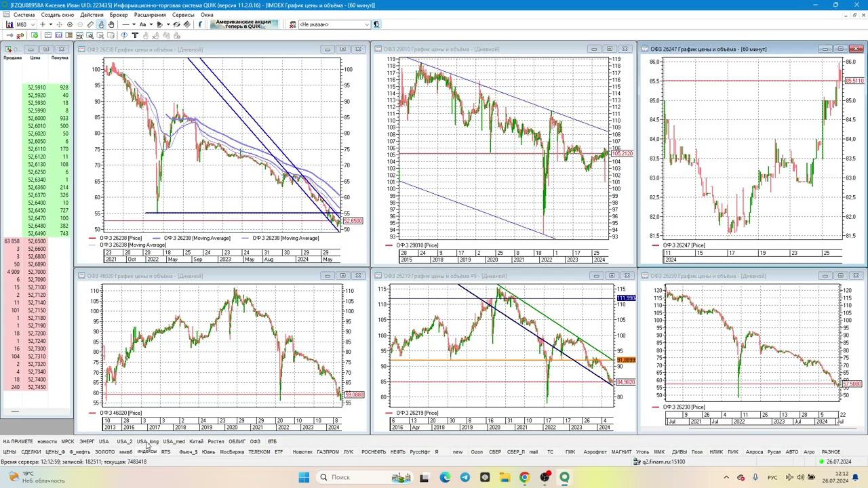Screen dimensions: 868x488
Task: Open the Брокер menu
Action: pyautogui.click(x=119, y=15)
